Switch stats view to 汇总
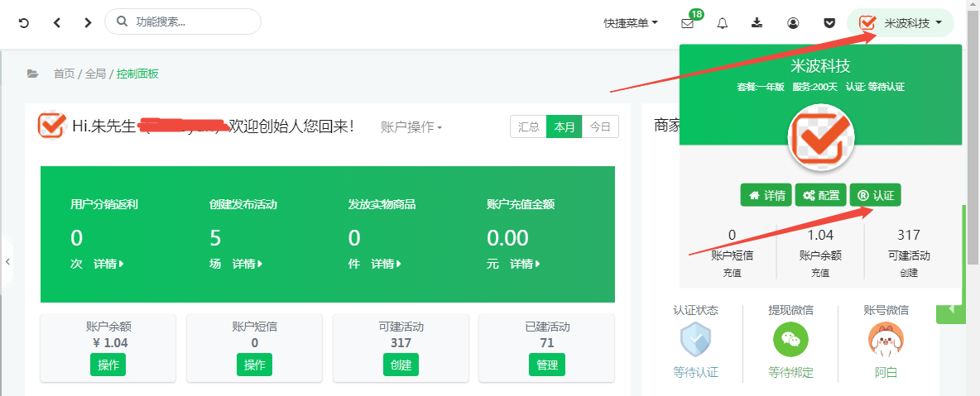 [x=529, y=126]
